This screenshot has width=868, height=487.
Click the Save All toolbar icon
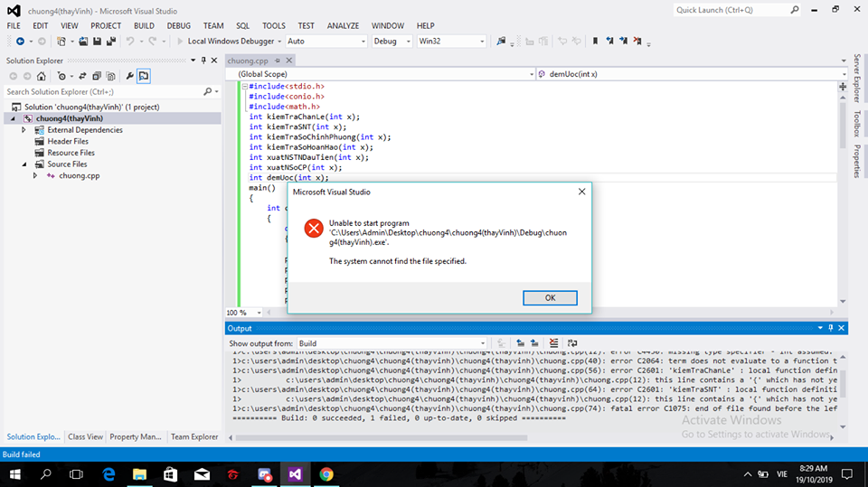(111, 42)
